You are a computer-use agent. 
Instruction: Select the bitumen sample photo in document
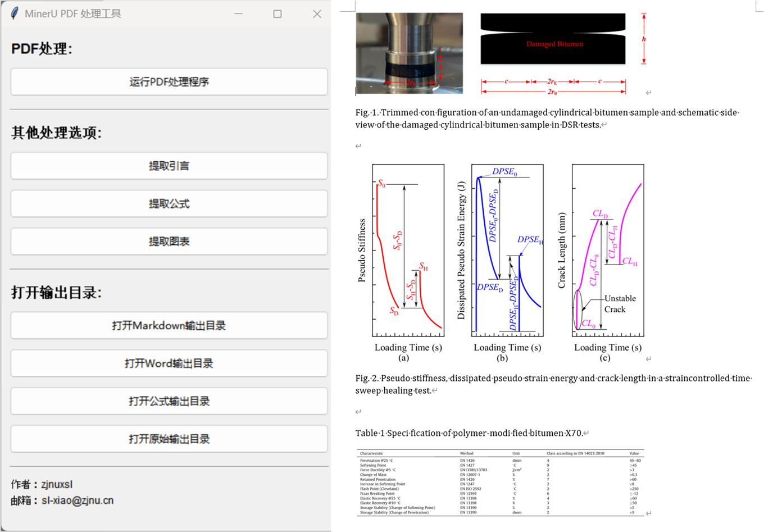tap(410, 53)
